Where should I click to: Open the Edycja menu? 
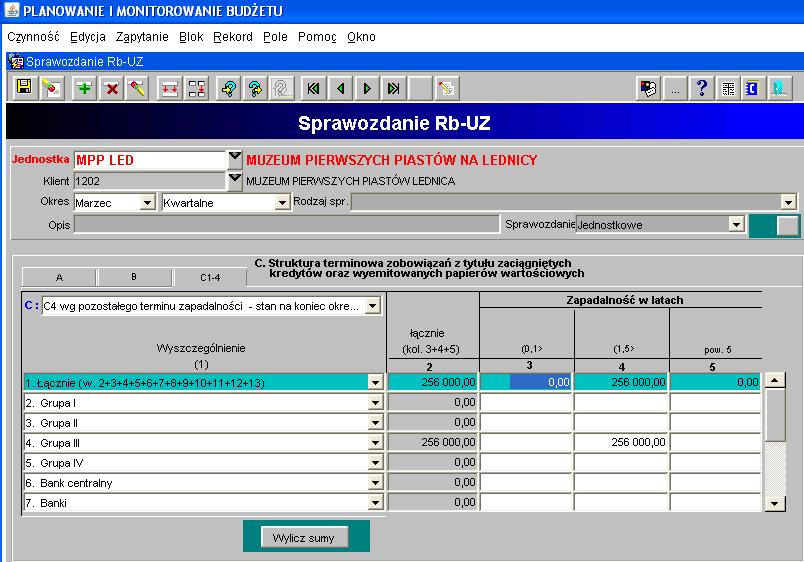88,37
